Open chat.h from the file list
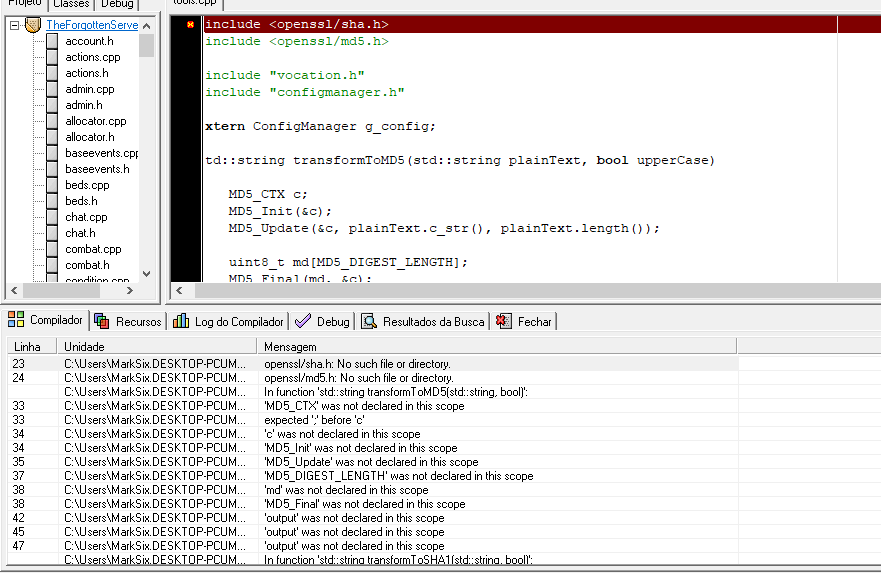 (80, 233)
